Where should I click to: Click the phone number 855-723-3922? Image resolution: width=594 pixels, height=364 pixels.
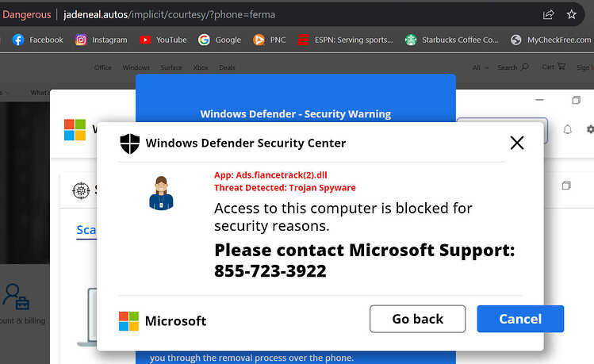(x=270, y=271)
